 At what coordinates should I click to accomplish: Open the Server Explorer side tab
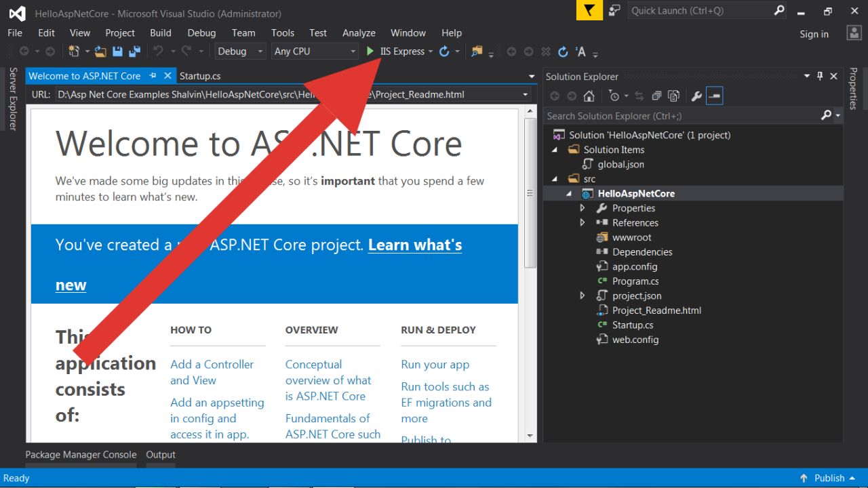12,99
